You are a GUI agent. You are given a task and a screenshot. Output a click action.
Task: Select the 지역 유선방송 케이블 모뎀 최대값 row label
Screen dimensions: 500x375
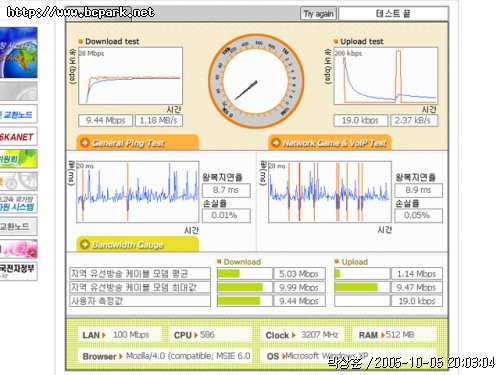click(140, 287)
